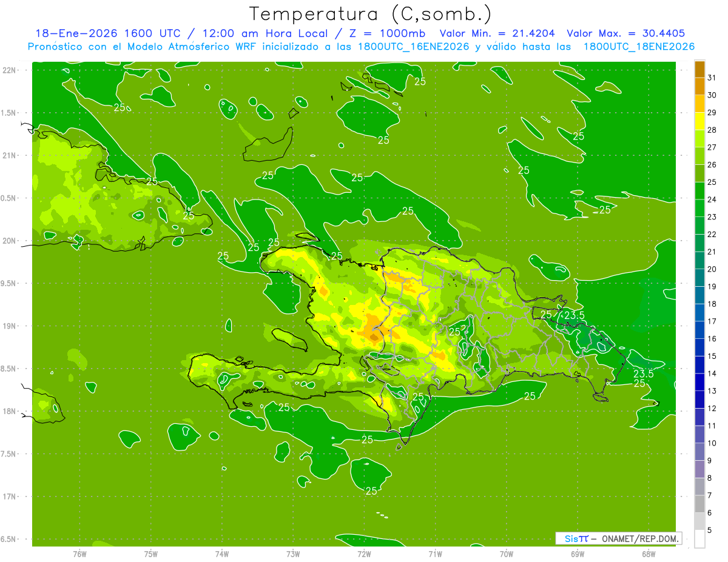
Task: Click the legend value "12"
Action: click(712, 408)
